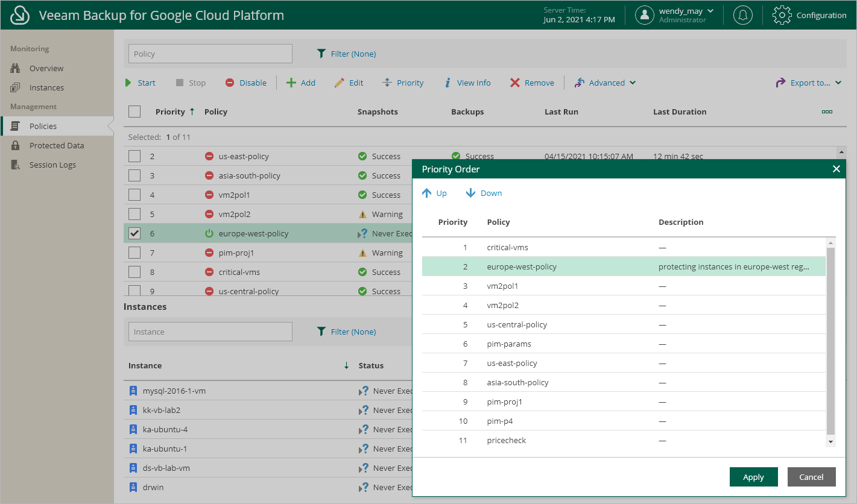Click down arrow of Priority Order scrollbar
857x504 pixels.
click(830, 442)
